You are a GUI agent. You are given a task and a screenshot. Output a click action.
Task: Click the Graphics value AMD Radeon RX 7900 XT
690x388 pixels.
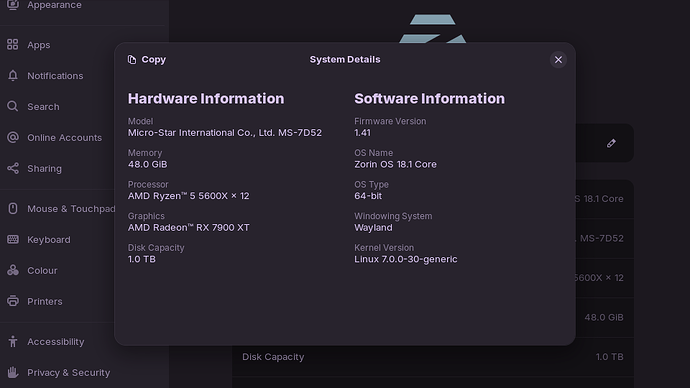click(188, 227)
